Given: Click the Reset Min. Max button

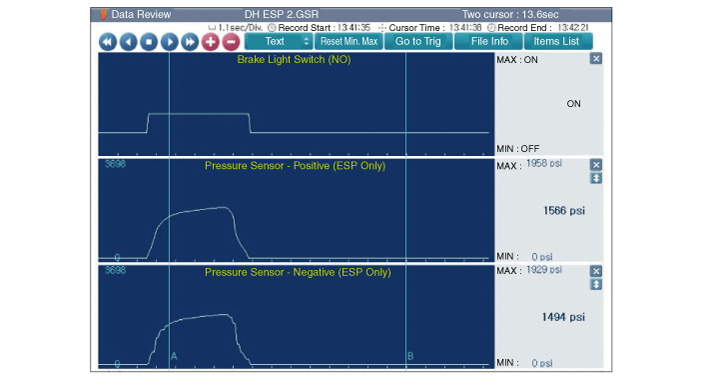Looking at the screenshot, I should 349,42.
